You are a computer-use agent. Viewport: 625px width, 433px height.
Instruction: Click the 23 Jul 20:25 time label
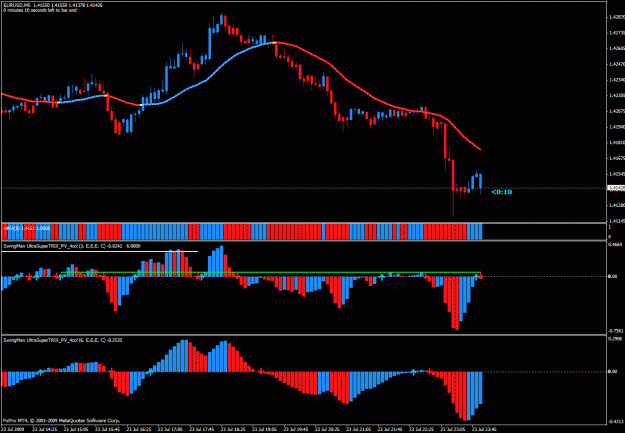click(x=326, y=429)
